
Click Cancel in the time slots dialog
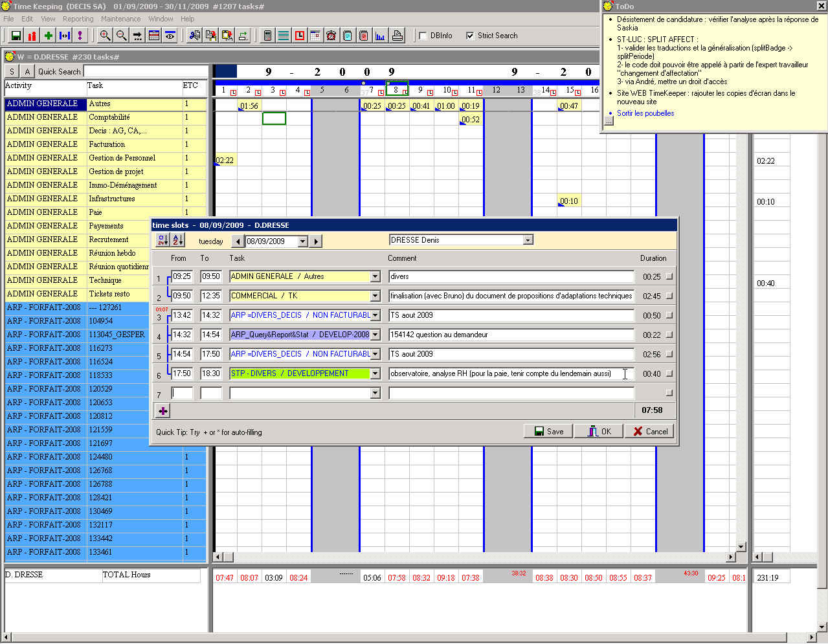(x=650, y=431)
